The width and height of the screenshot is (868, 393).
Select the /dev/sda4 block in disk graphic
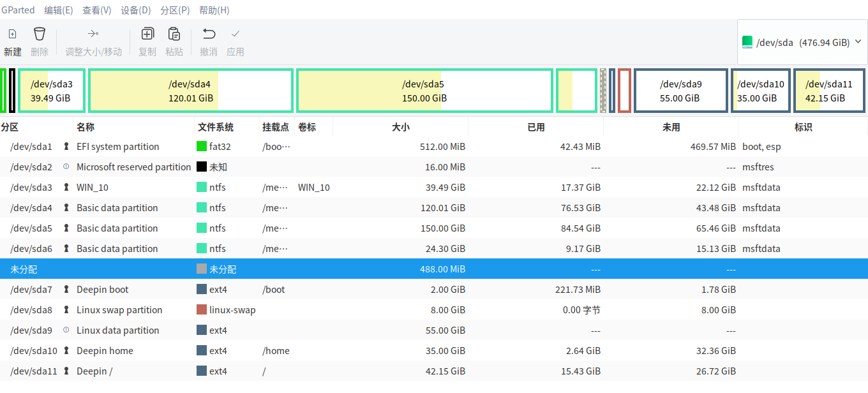click(x=190, y=90)
